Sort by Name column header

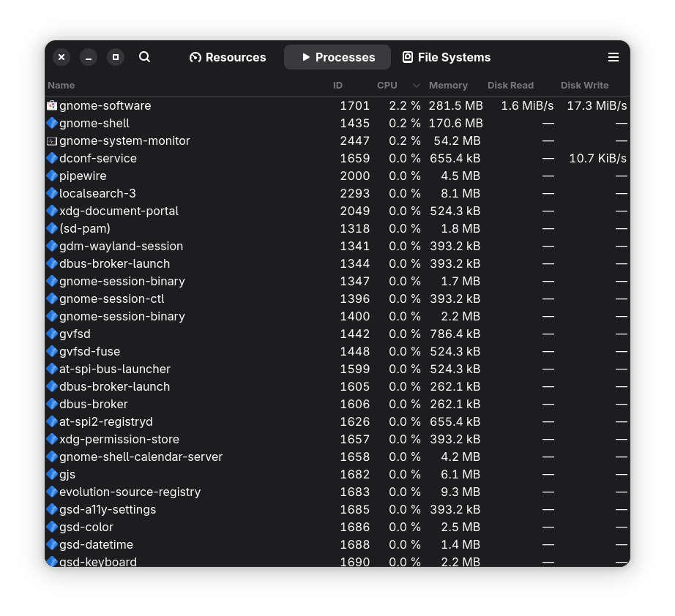click(x=61, y=85)
